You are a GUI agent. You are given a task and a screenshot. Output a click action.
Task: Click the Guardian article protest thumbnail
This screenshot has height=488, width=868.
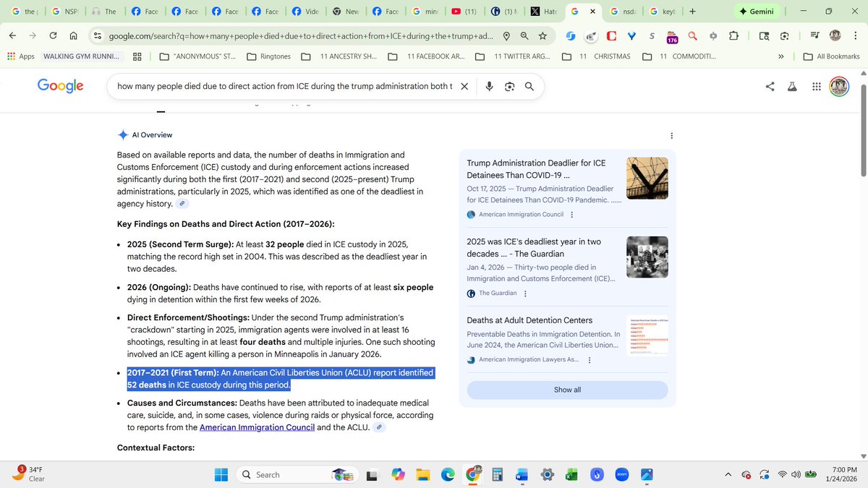click(647, 257)
